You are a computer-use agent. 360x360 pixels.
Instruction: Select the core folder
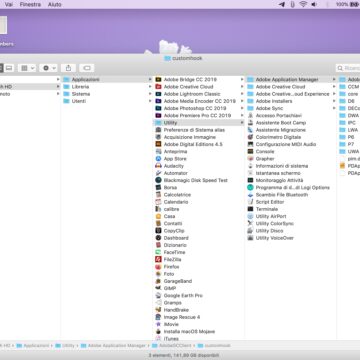click(x=349, y=94)
